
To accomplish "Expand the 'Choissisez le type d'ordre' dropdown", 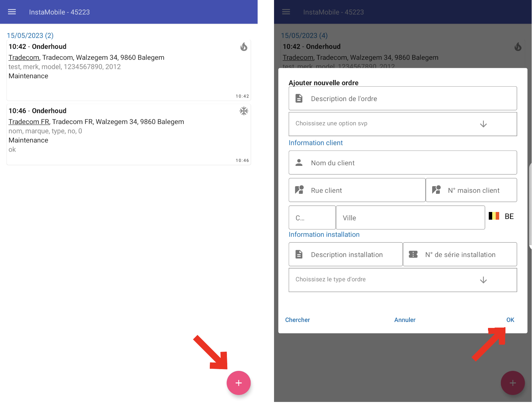I will (x=403, y=280).
